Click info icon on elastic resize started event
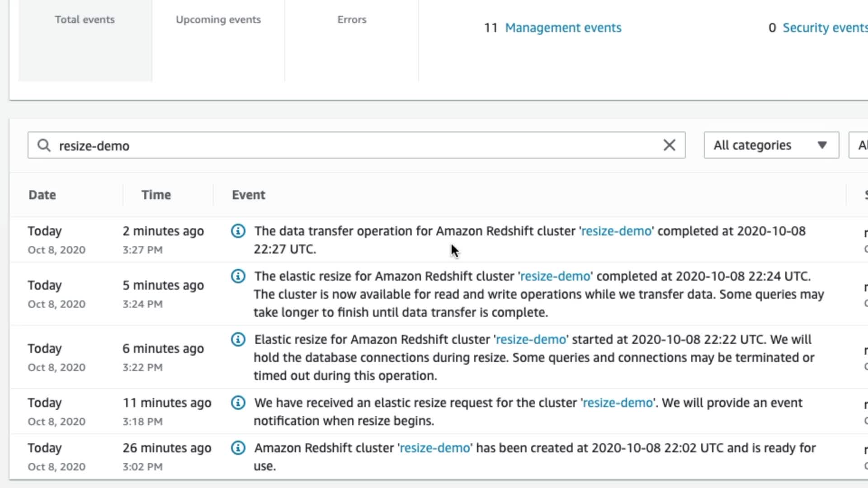Image resolution: width=868 pixels, height=488 pixels. pyautogui.click(x=238, y=339)
